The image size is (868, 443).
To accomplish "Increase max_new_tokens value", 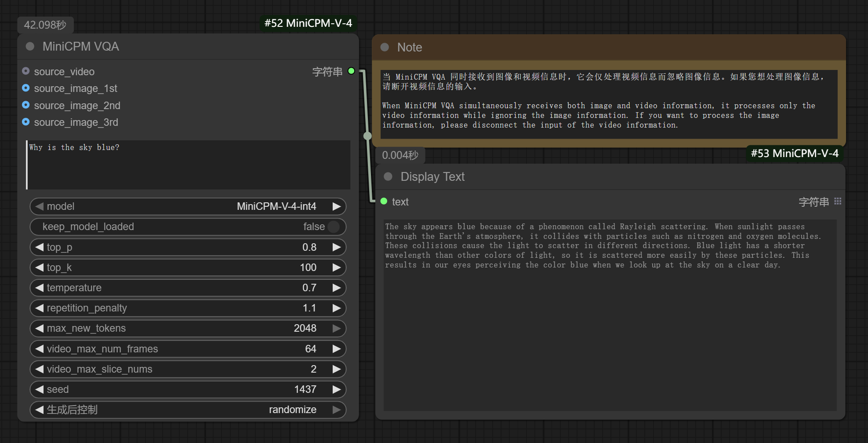I will point(337,328).
